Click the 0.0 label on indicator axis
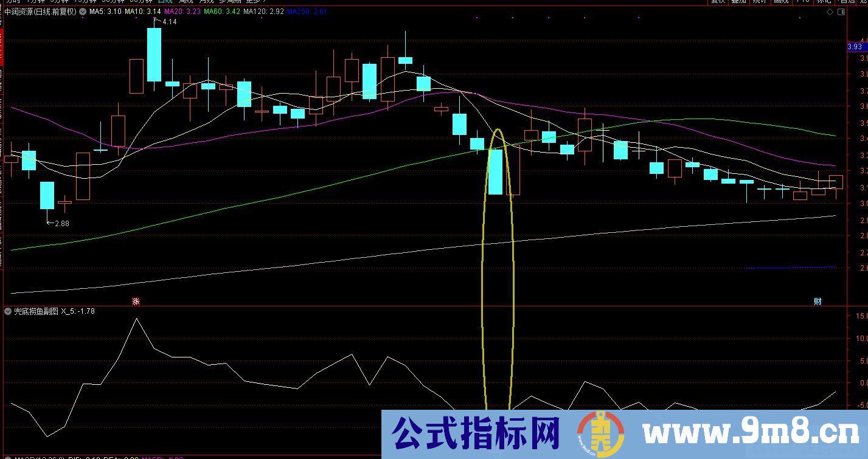 pyautogui.click(x=863, y=383)
